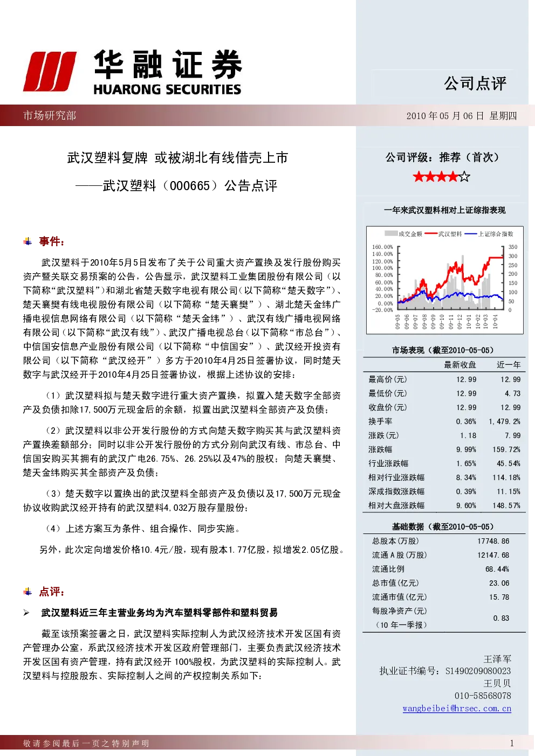Click the 68.44% value
This screenshot has width=535, height=756.
click(497, 569)
